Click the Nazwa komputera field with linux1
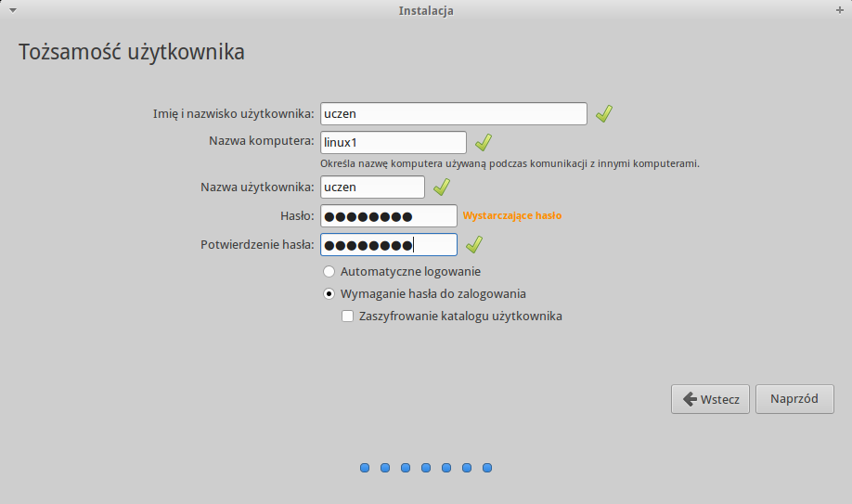The image size is (852, 504). pos(394,142)
